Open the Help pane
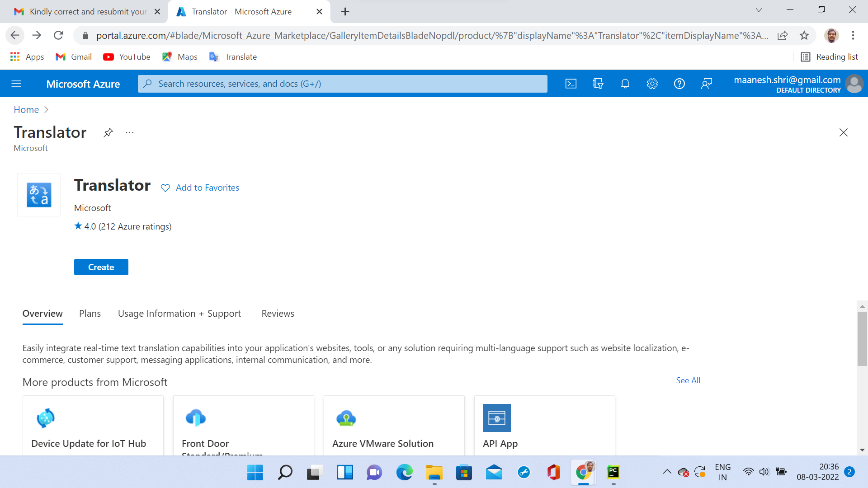868x488 pixels. point(679,84)
